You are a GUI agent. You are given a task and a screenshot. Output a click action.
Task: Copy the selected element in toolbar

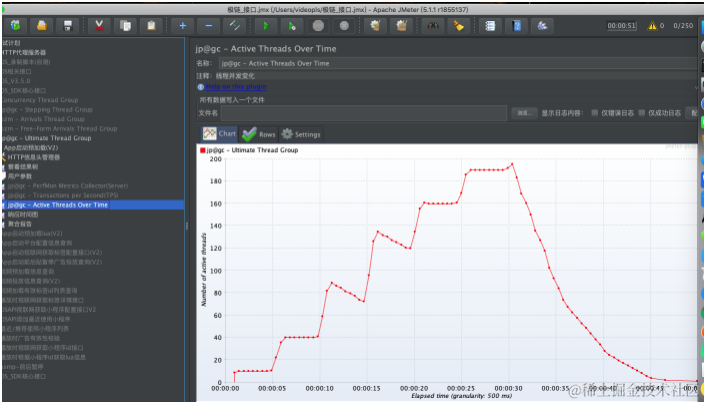coord(125,26)
